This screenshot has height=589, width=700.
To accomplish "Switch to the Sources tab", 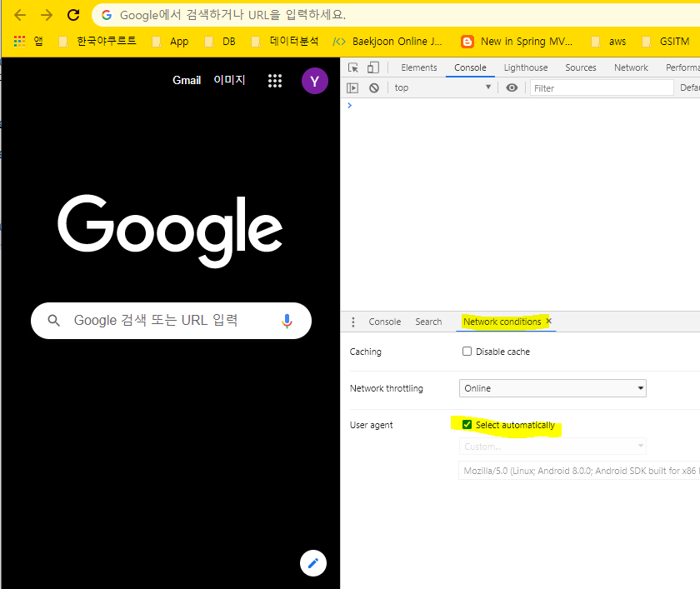I will pos(581,67).
